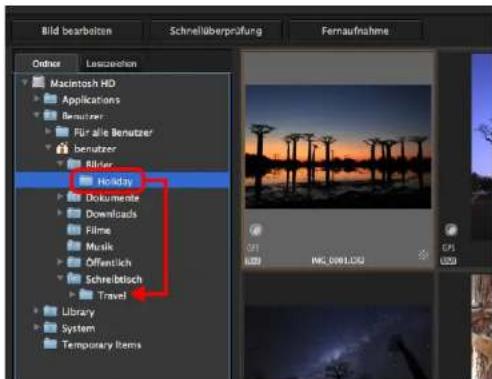Click the Benutzer folder icon

click(50, 115)
